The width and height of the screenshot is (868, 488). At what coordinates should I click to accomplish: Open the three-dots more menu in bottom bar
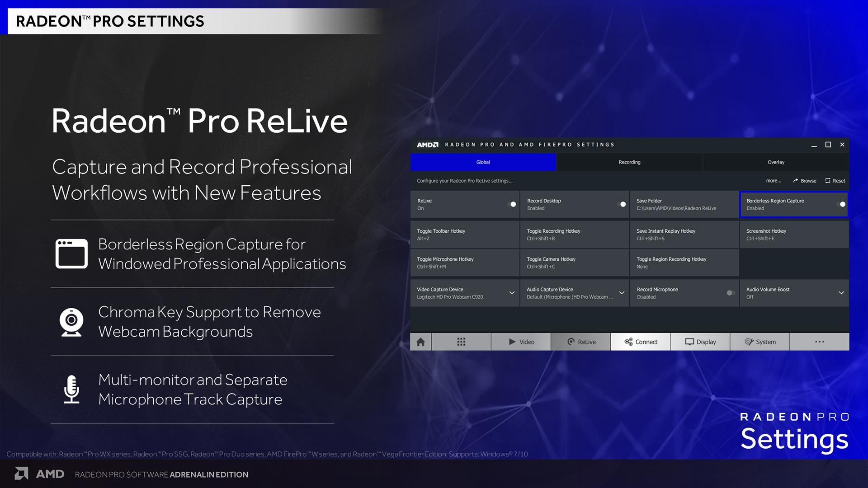(x=820, y=342)
